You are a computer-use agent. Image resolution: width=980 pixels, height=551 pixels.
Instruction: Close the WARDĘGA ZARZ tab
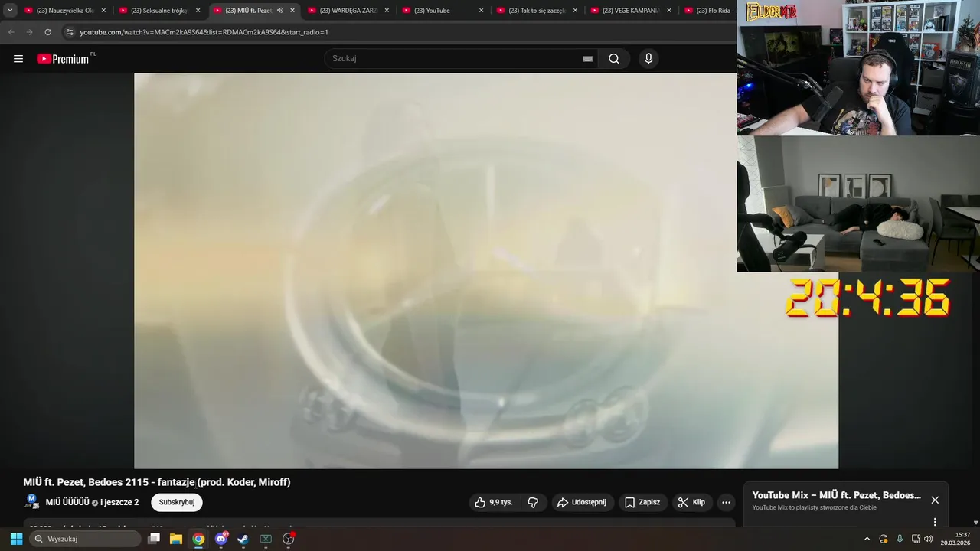tap(387, 11)
